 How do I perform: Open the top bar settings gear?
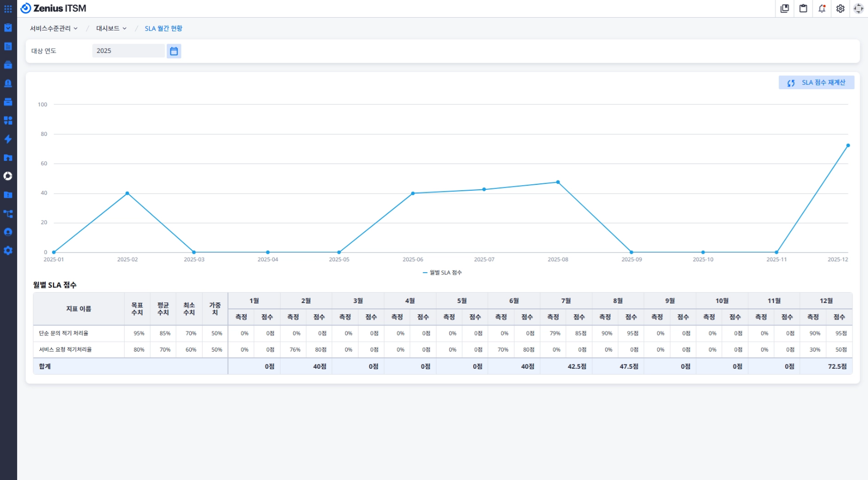(841, 8)
